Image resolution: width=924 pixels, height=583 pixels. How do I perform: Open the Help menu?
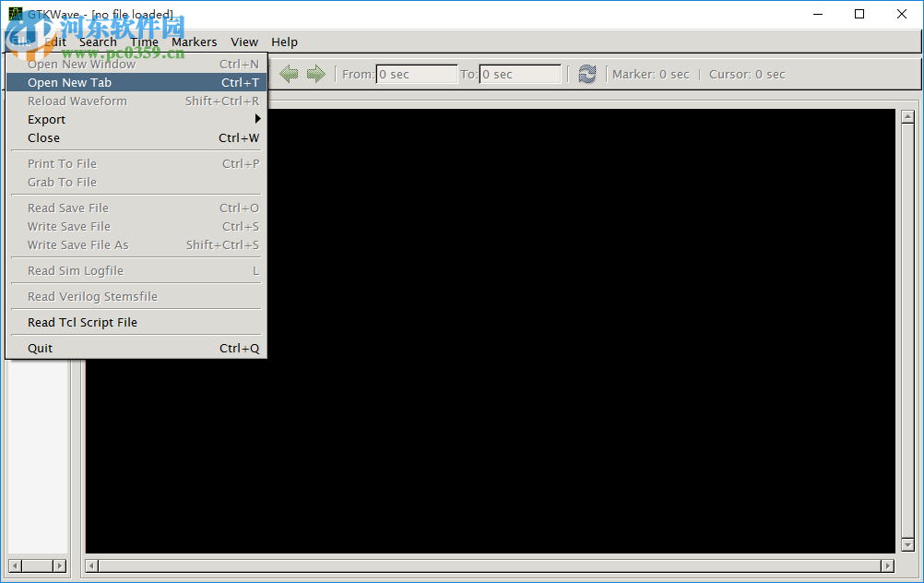[284, 42]
